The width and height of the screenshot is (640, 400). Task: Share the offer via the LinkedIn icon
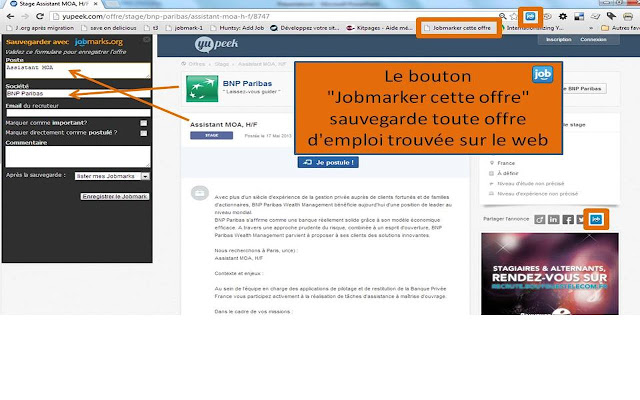[553, 220]
